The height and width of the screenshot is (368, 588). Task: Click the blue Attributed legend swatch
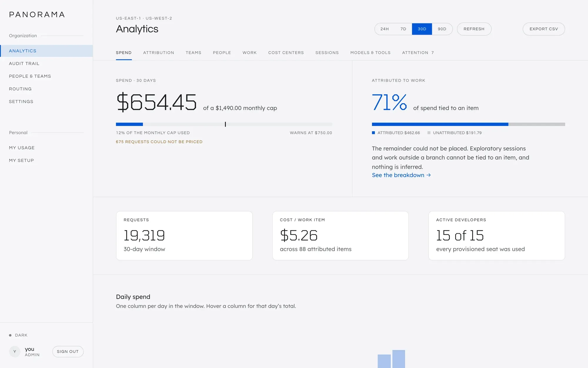(373, 133)
